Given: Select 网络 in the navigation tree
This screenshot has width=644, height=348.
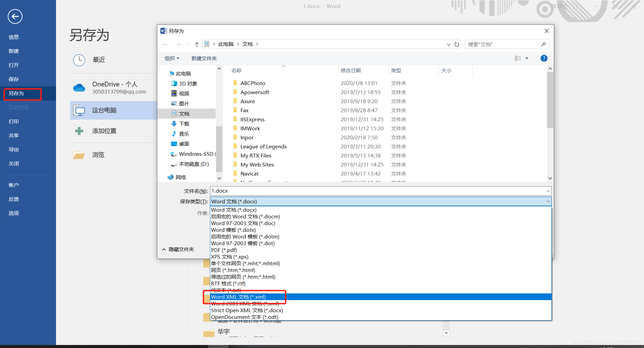Looking at the screenshot, I should point(177,177).
